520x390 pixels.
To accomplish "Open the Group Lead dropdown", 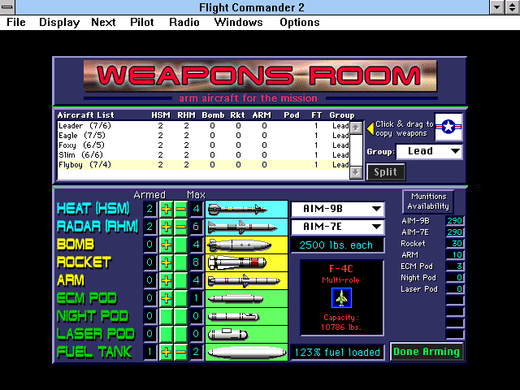I will pos(429,151).
